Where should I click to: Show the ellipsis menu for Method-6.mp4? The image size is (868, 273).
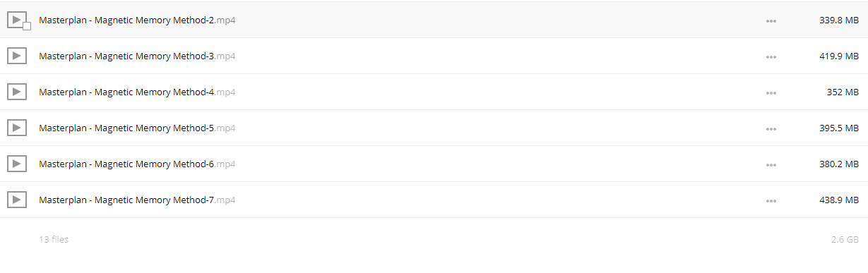click(771, 165)
